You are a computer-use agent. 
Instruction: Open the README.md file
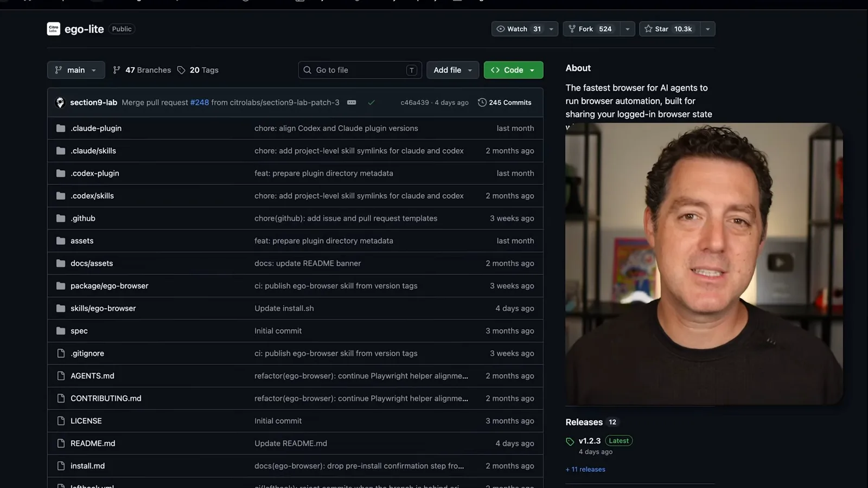click(93, 444)
